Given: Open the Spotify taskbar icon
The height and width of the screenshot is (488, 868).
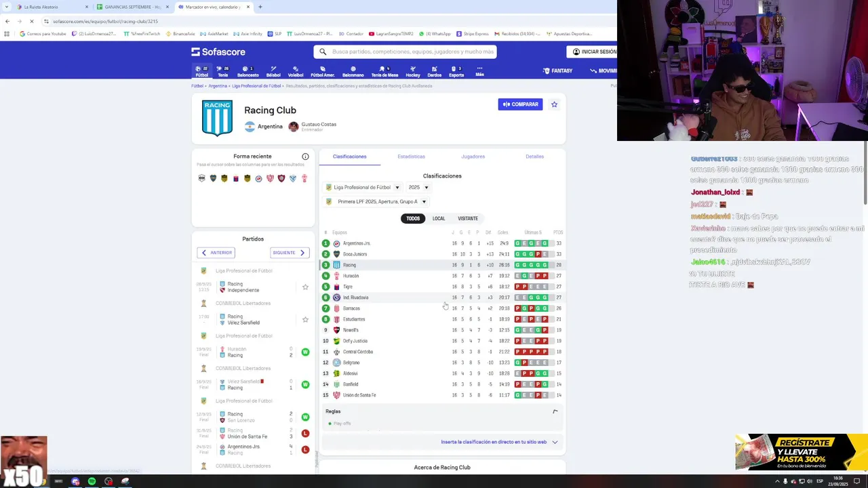Looking at the screenshot, I should pyautogui.click(x=92, y=481).
